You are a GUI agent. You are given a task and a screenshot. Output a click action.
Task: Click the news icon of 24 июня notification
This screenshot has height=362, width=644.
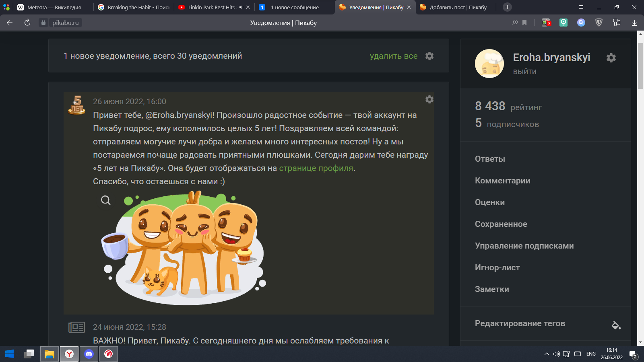click(76, 327)
